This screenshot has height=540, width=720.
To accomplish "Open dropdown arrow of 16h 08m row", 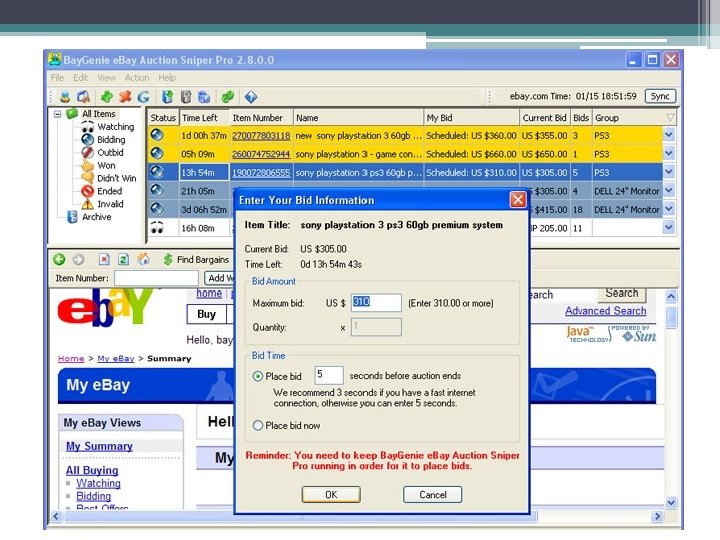I will 669,227.
